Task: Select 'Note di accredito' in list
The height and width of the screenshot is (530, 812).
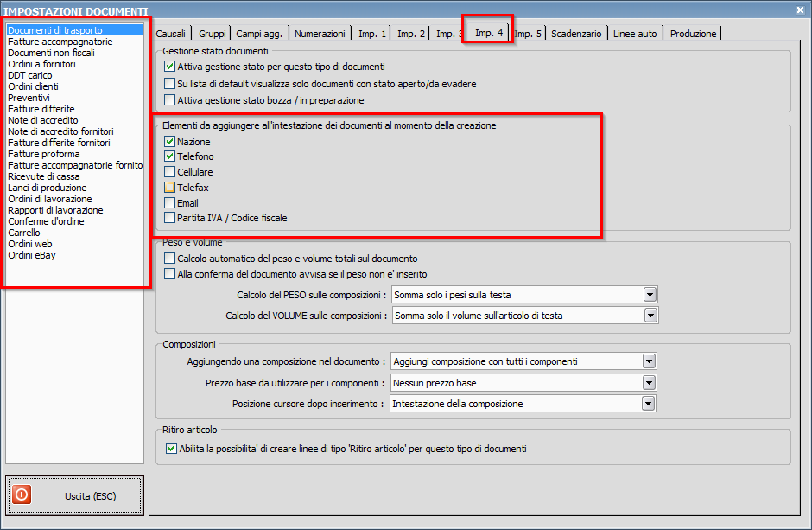Action: click(x=74, y=120)
